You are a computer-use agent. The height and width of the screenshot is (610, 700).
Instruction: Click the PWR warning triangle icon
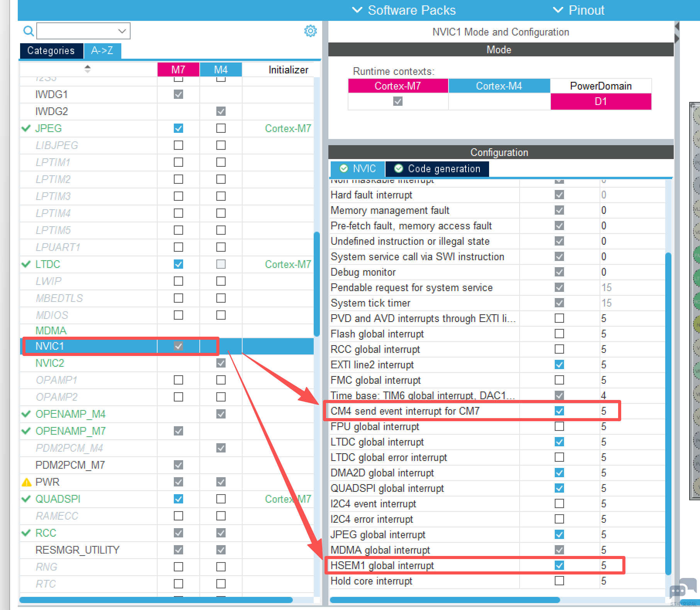(x=27, y=482)
